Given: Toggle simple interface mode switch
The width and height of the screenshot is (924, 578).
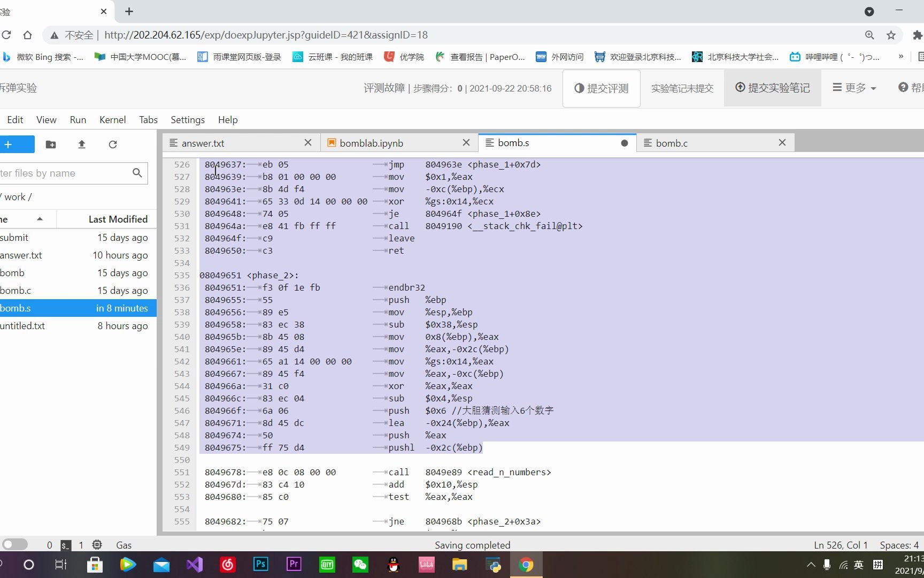Looking at the screenshot, I should click(14, 544).
